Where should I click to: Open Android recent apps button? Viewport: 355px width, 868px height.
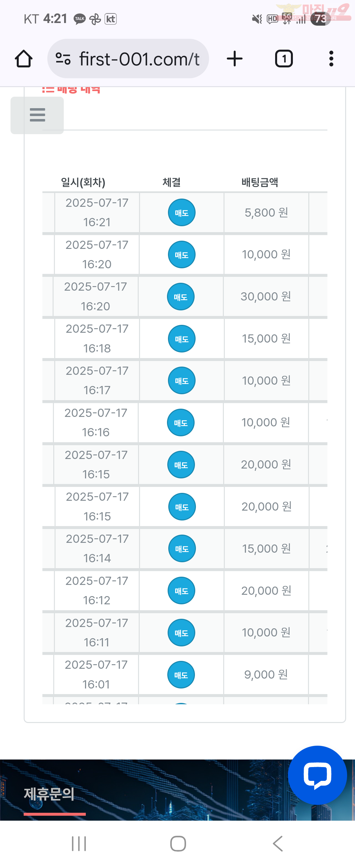pos(79,844)
